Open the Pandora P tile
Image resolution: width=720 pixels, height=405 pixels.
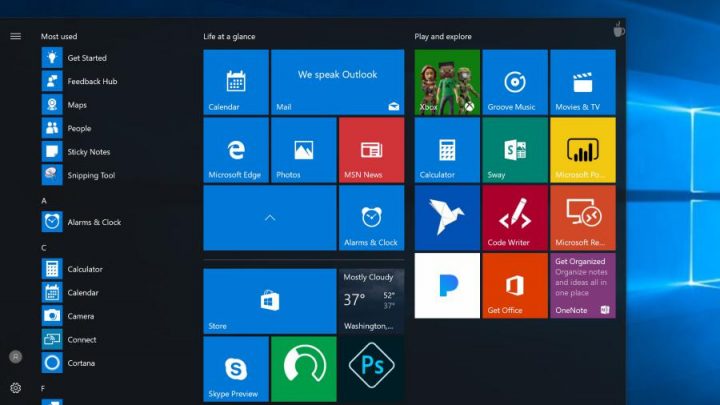point(447,286)
